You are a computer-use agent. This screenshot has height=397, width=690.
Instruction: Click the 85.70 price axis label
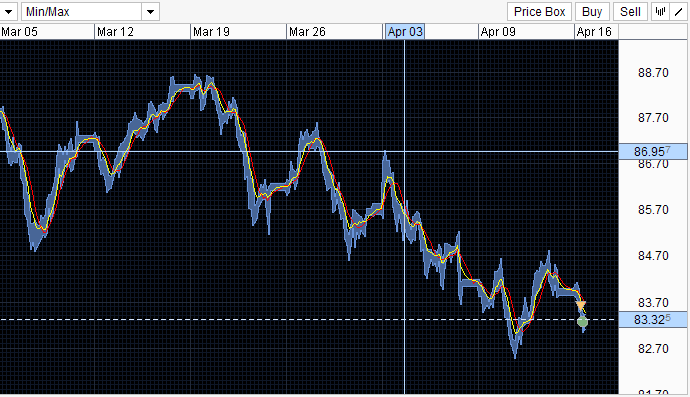point(653,210)
